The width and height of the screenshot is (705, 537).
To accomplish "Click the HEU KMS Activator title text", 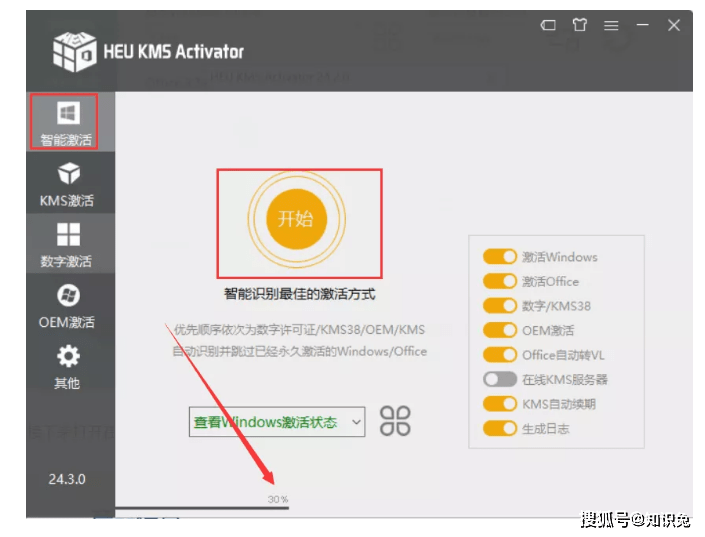I will coord(174,52).
